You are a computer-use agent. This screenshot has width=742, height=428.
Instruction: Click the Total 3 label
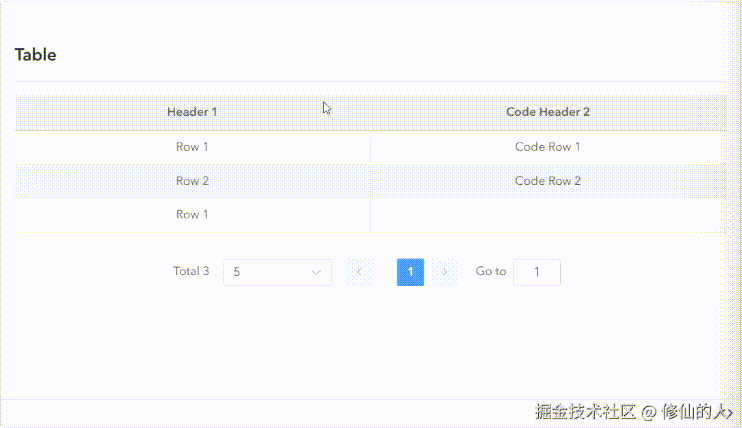191,271
